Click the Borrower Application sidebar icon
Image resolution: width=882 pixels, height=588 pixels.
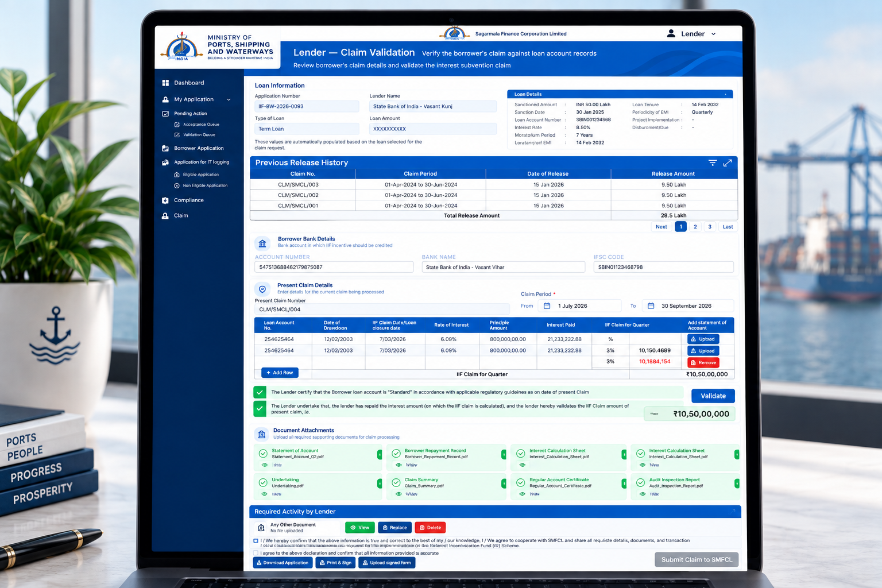(165, 148)
